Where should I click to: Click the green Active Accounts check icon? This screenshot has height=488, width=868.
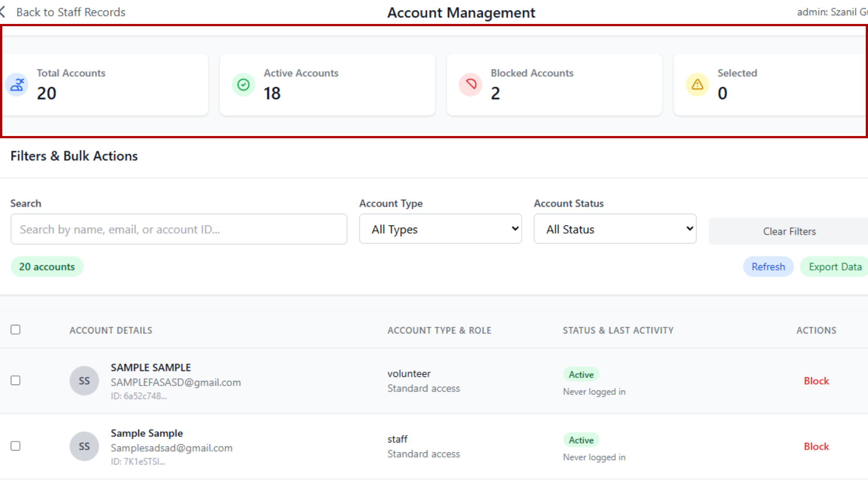click(x=243, y=84)
